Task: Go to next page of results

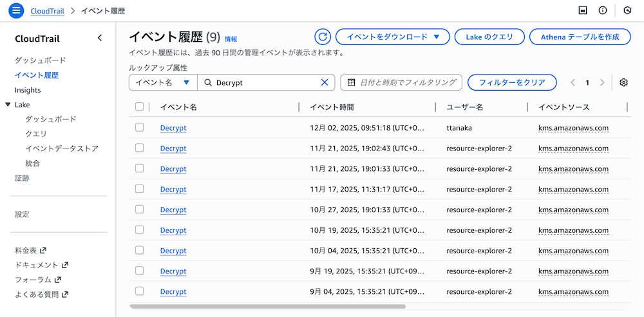Action: pos(602,82)
